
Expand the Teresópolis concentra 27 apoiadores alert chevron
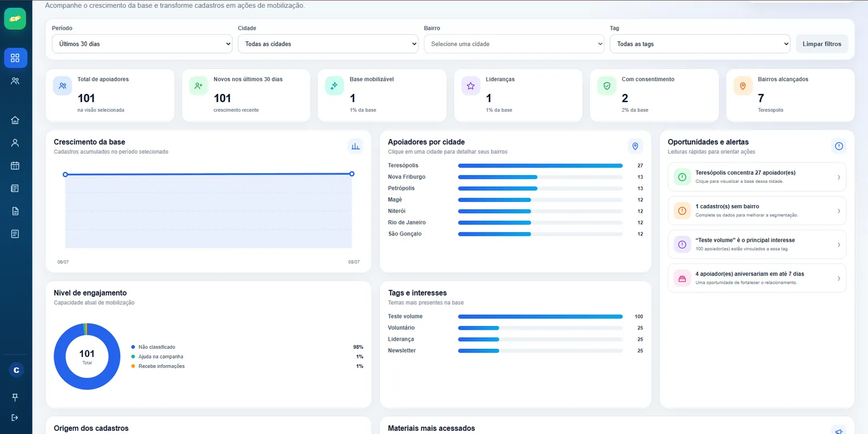tap(839, 177)
